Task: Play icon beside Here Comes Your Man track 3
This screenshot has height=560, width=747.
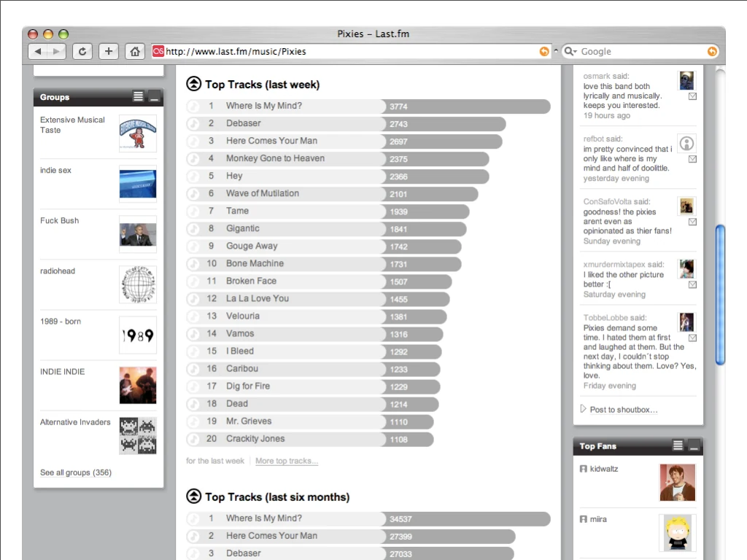Action: (193, 141)
